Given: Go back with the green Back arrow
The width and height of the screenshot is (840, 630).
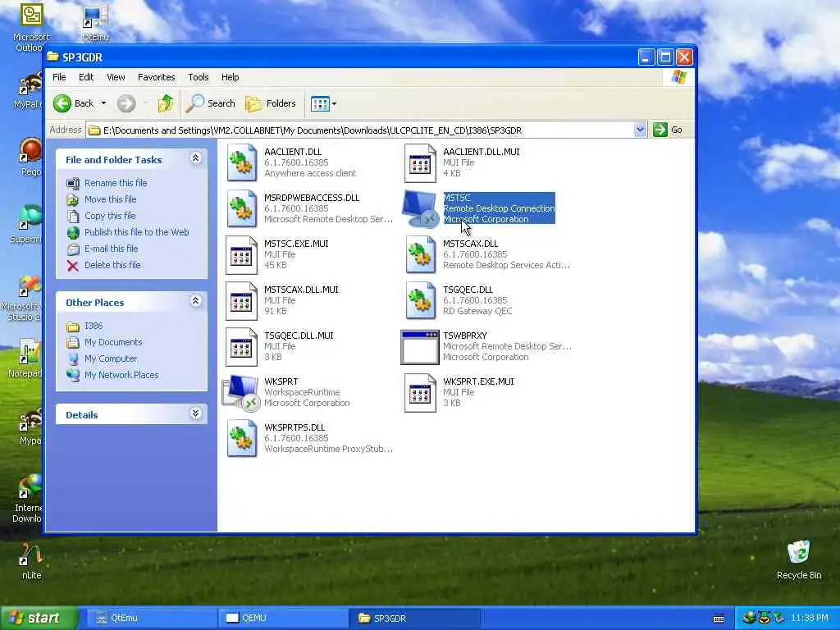Looking at the screenshot, I should [x=62, y=103].
